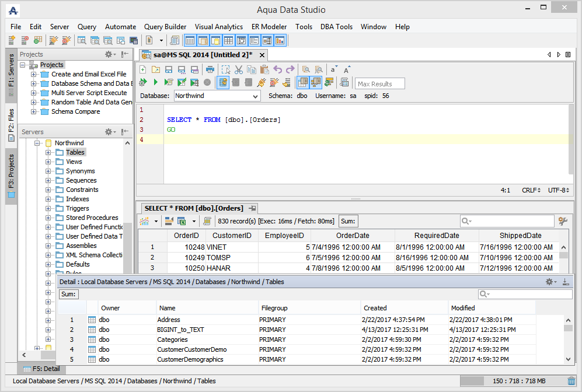Click the OrderDate column header

tap(353, 236)
